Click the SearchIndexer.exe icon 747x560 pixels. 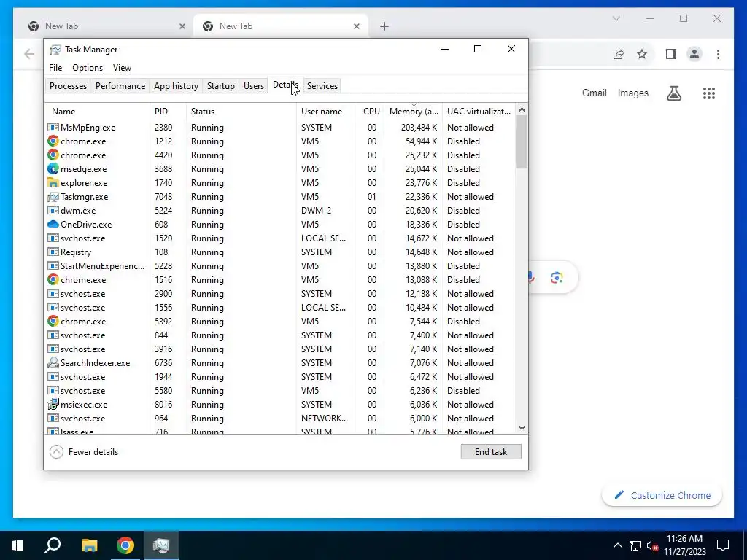(53, 362)
